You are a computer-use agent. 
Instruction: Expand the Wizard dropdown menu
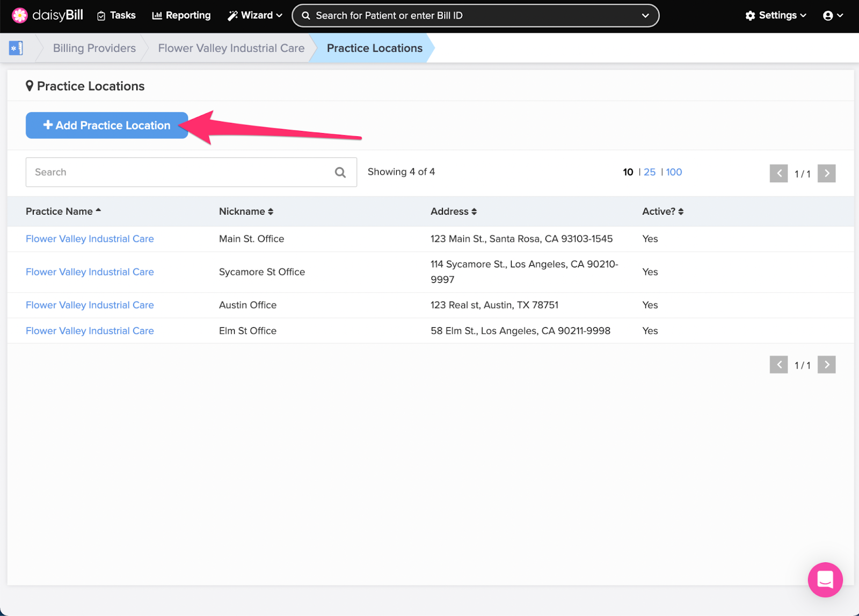tap(255, 16)
